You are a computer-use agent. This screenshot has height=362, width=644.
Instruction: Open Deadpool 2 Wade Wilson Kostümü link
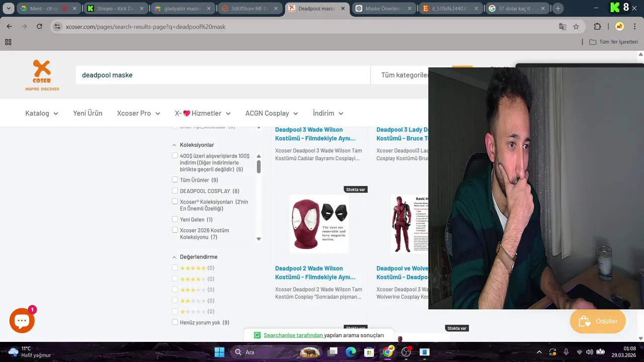click(x=315, y=273)
